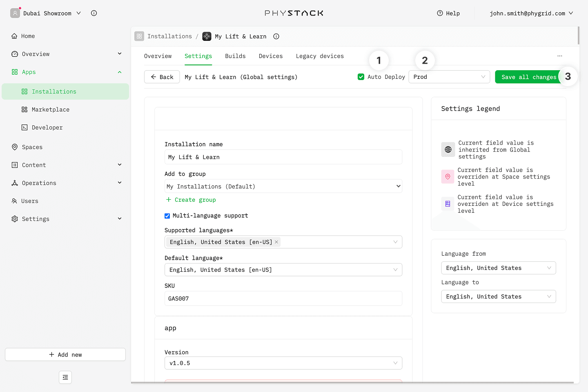Click the Overview gauge icon in sidebar
Viewport: 588px width, 392px height.
(15, 54)
